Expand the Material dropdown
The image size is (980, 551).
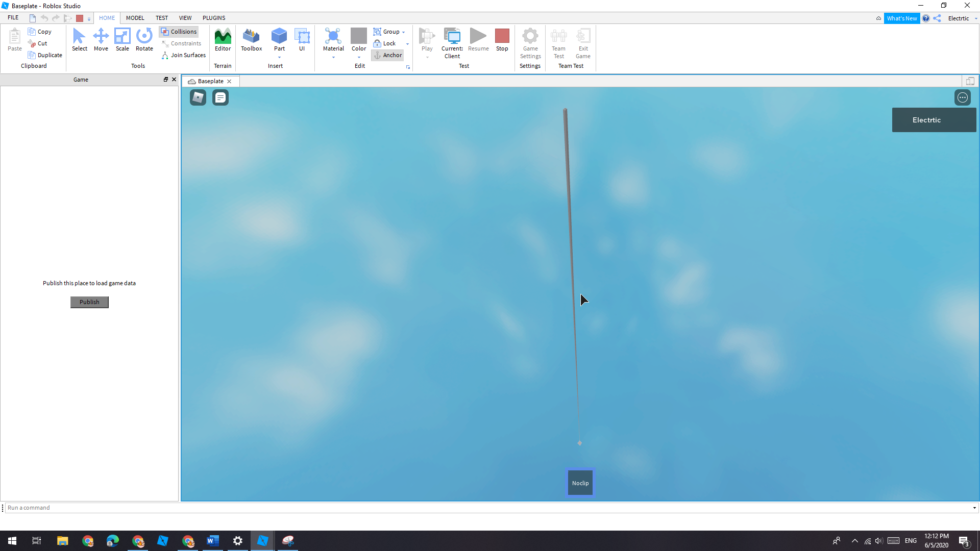(x=333, y=57)
